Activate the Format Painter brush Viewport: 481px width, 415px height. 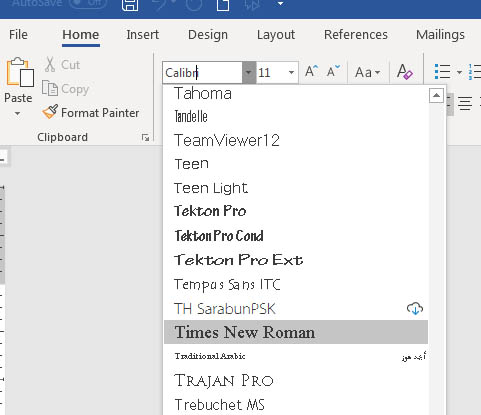[x=91, y=113]
